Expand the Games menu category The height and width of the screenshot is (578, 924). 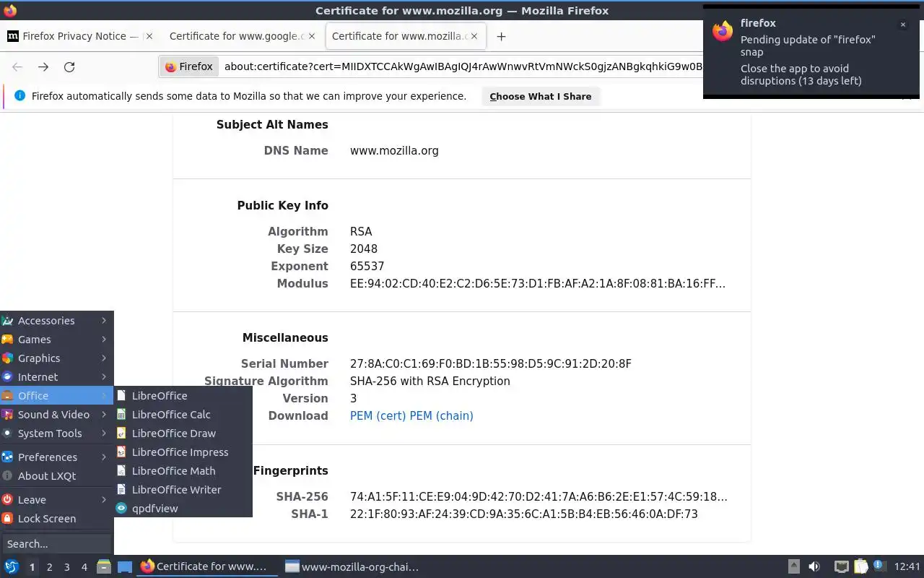[57, 340]
